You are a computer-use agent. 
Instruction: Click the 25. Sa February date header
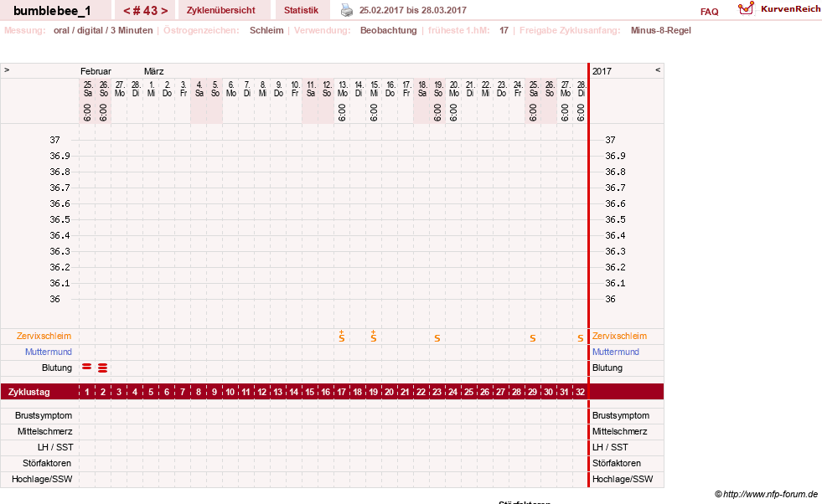click(87, 89)
